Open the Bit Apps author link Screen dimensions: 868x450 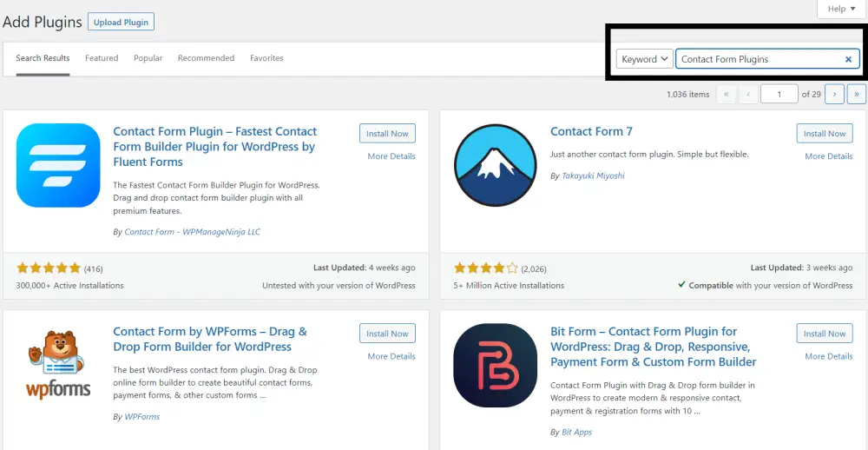click(x=577, y=433)
